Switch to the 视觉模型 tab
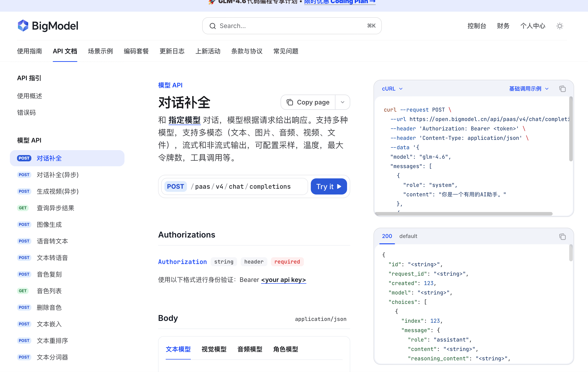Image resolution: width=588 pixels, height=372 pixels. click(214, 349)
